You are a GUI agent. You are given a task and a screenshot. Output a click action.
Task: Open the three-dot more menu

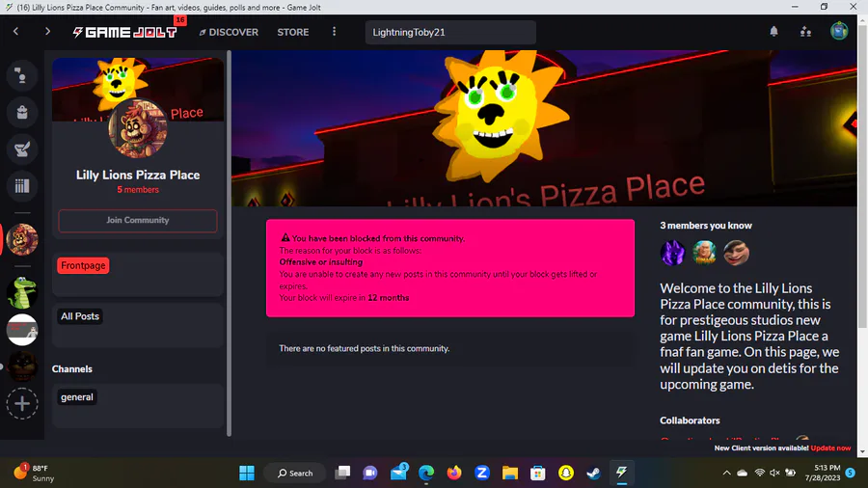pos(334,32)
